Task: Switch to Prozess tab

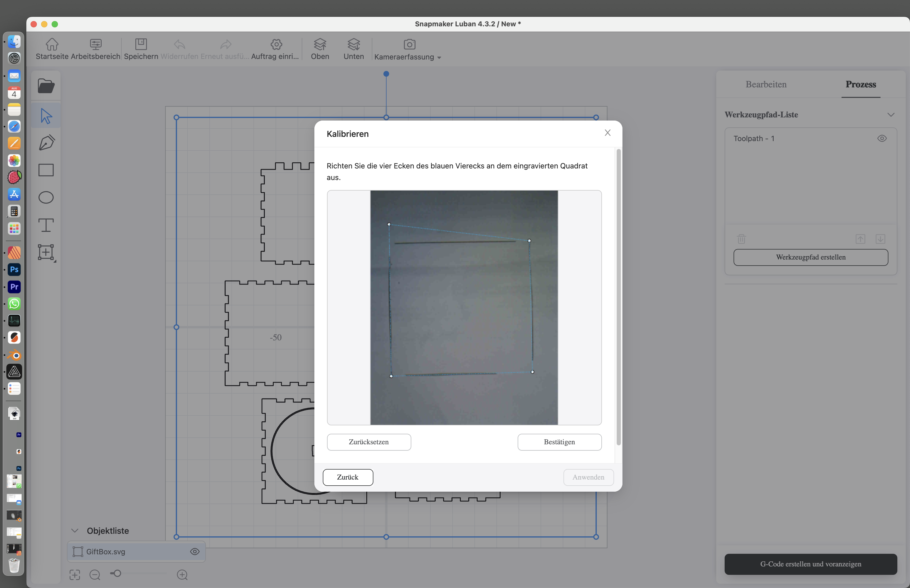Action: [860, 84]
